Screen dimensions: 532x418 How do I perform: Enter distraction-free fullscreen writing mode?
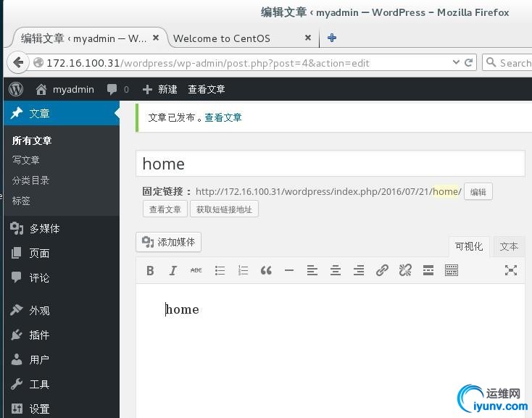click(x=511, y=270)
